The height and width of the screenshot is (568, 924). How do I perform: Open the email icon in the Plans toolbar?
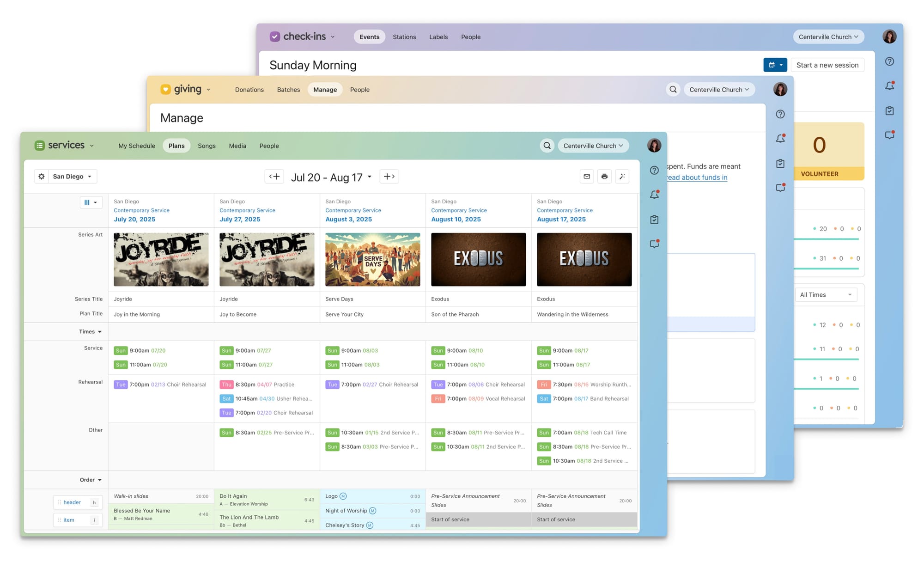587,176
